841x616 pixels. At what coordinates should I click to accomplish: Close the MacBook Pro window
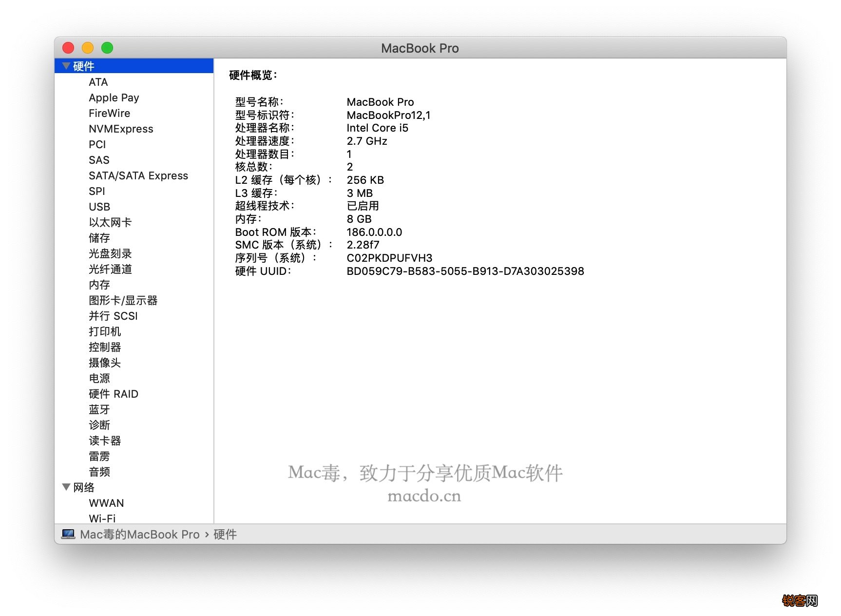(x=68, y=48)
